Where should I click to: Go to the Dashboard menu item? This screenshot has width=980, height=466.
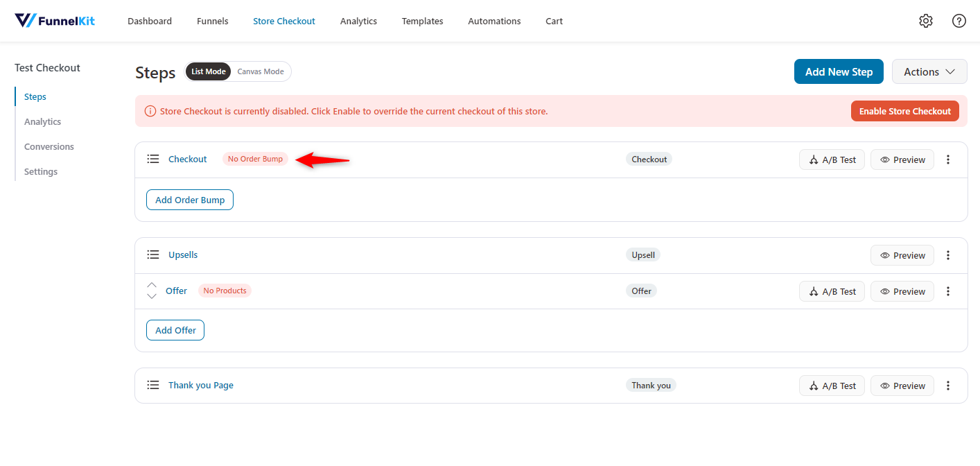tap(150, 21)
